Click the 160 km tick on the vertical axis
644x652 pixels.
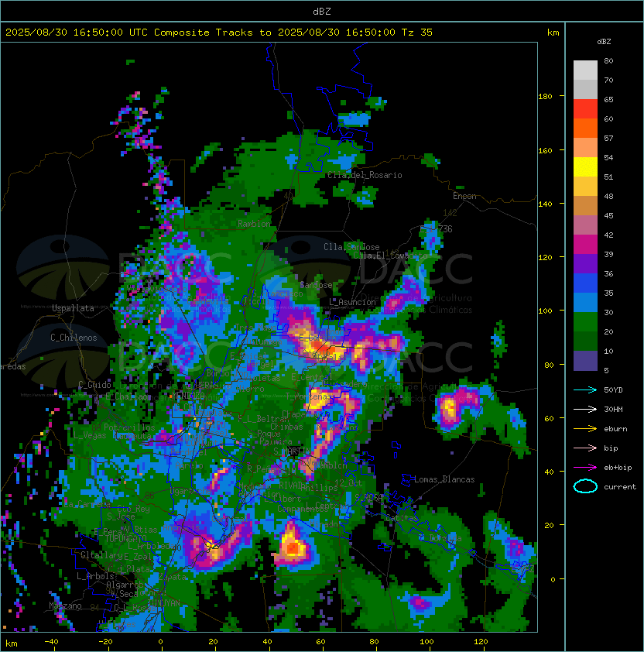pyautogui.click(x=545, y=150)
